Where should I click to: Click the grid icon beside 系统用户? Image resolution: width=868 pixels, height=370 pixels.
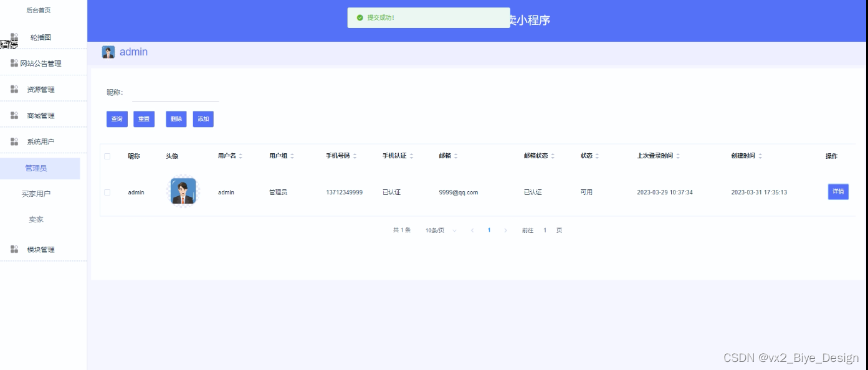coord(14,141)
